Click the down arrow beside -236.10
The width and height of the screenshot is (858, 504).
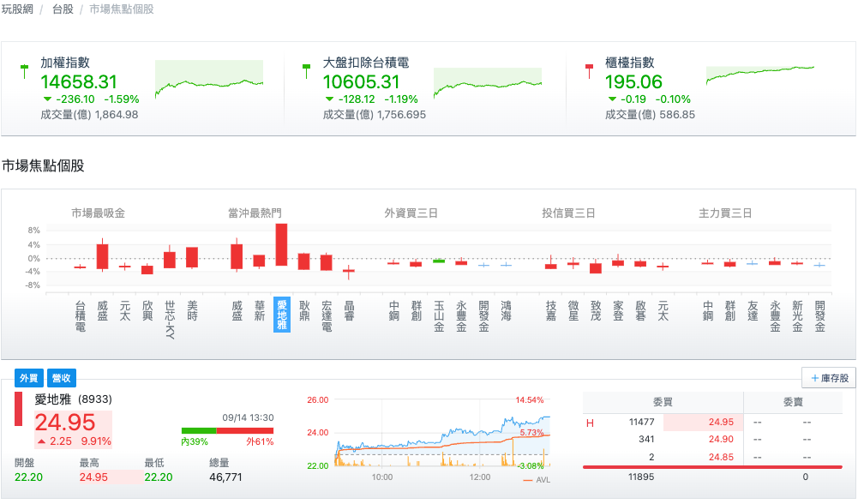pos(47,99)
